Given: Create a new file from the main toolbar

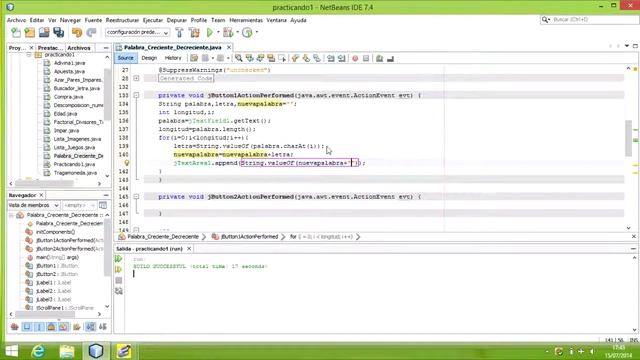Looking at the screenshot, I should (x=16, y=32).
